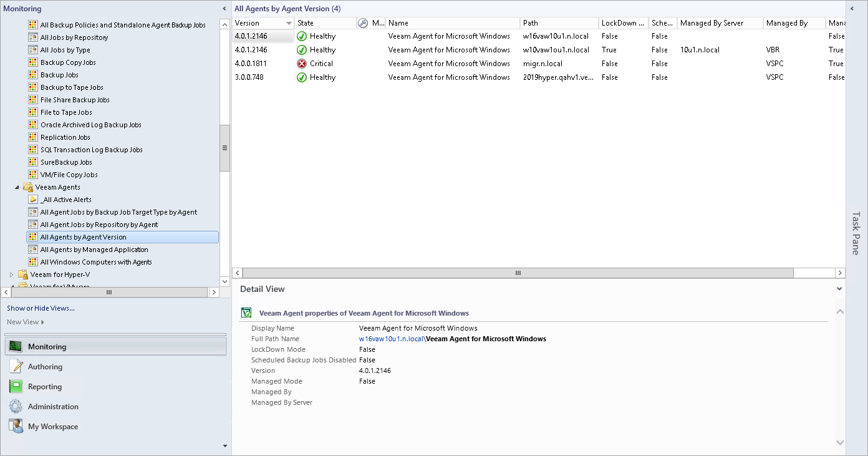This screenshot has width=868, height=456.
Task: Open the Administration gear icon
Action: pos(16,407)
